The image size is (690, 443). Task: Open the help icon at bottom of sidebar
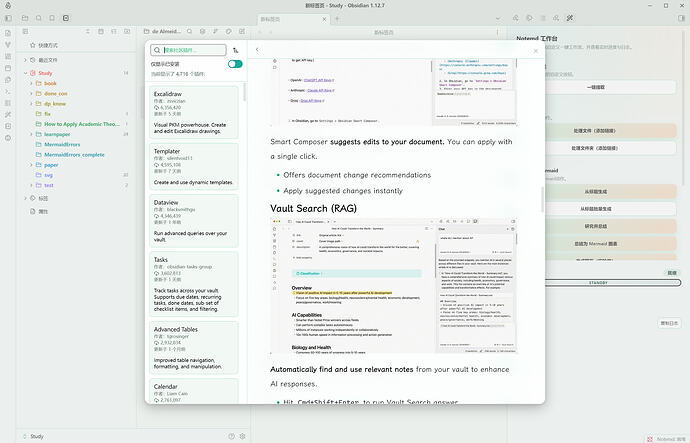point(231,436)
